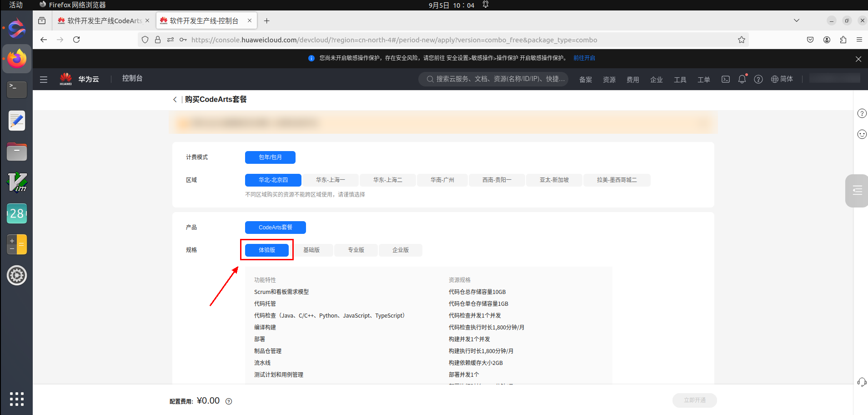Image resolution: width=868 pixels, height=415 pixels.
Task: Dismiss the sensitive operation protection banner
Action: click(858, 59)
